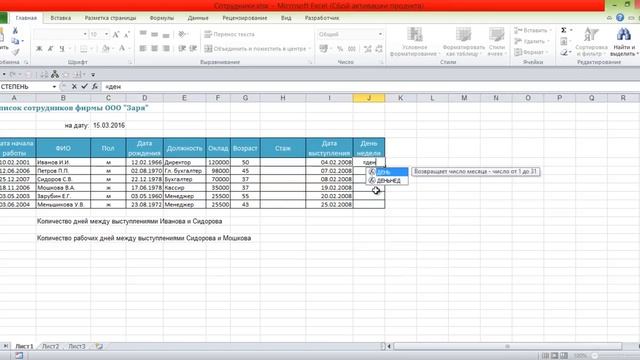Apply accounting currency format

click(x=323, y=49)
